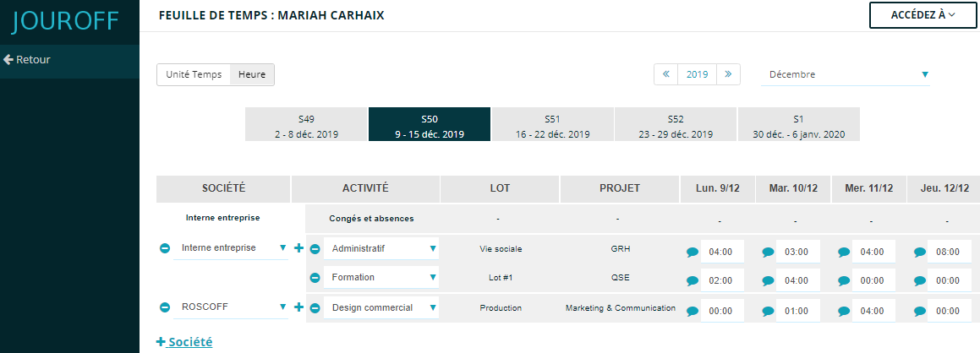Advance to next year with double-arrow
This screenshot has width=980, height=353.
click(x=728, y=74)
